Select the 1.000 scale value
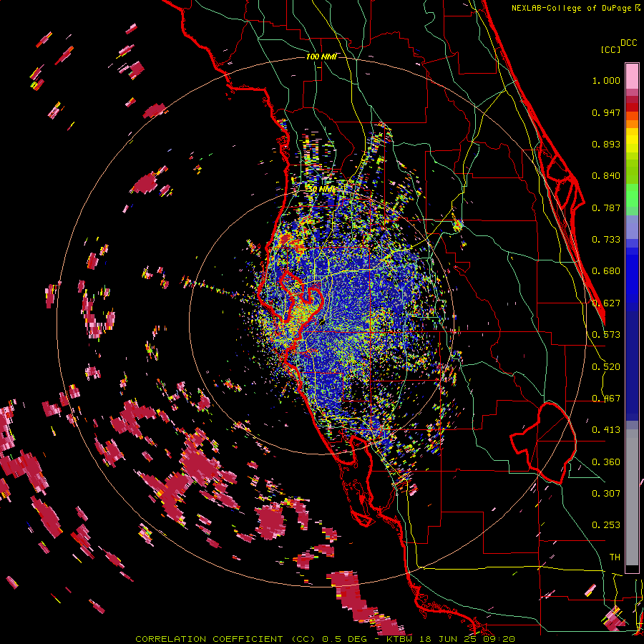The image size is (644, 644). click(x=606, y=80)
